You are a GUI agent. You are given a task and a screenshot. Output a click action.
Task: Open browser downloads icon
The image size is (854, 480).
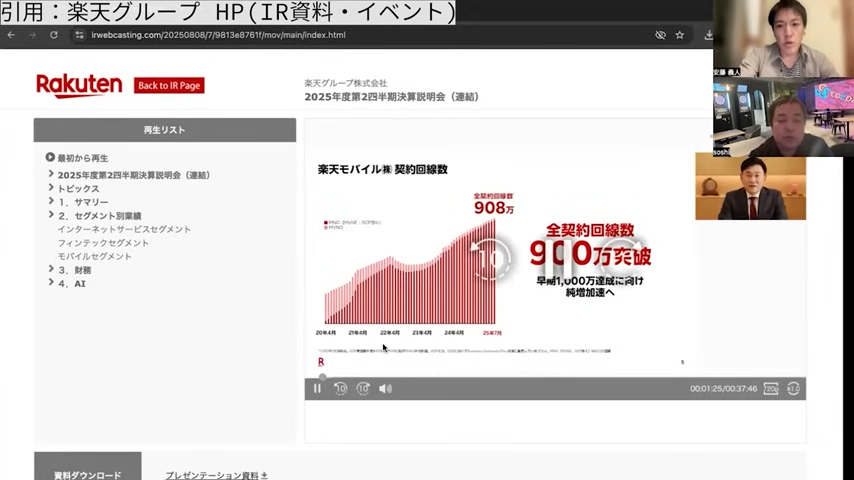708,35
